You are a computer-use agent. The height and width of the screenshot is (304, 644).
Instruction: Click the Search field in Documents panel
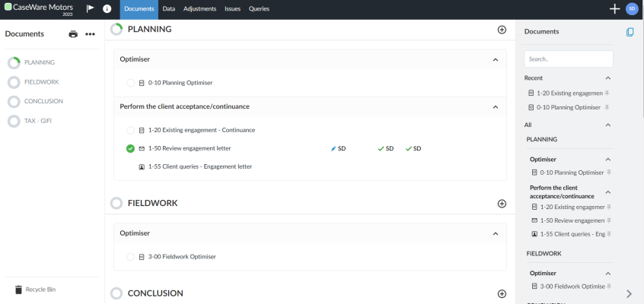pyautogui.click(x=568, y=59)
